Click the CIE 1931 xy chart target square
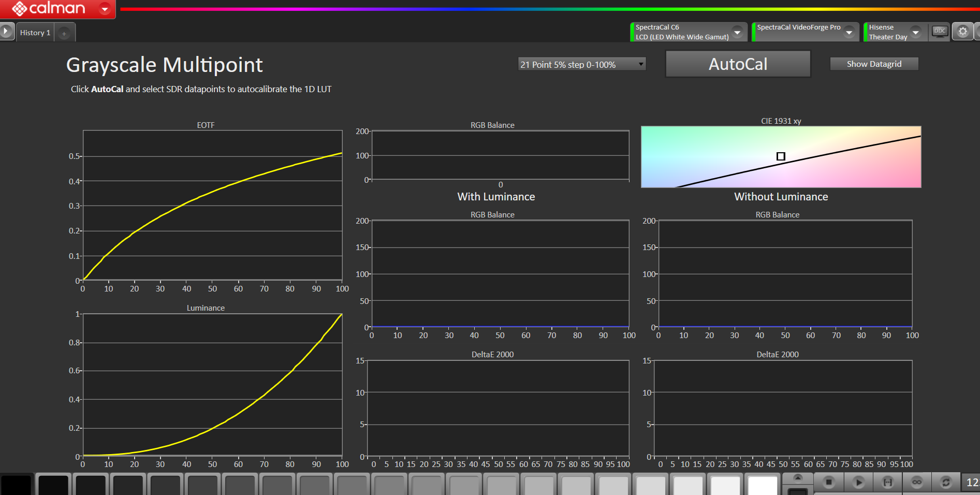This screenshot has width=980, height=495. coord(781,156)
